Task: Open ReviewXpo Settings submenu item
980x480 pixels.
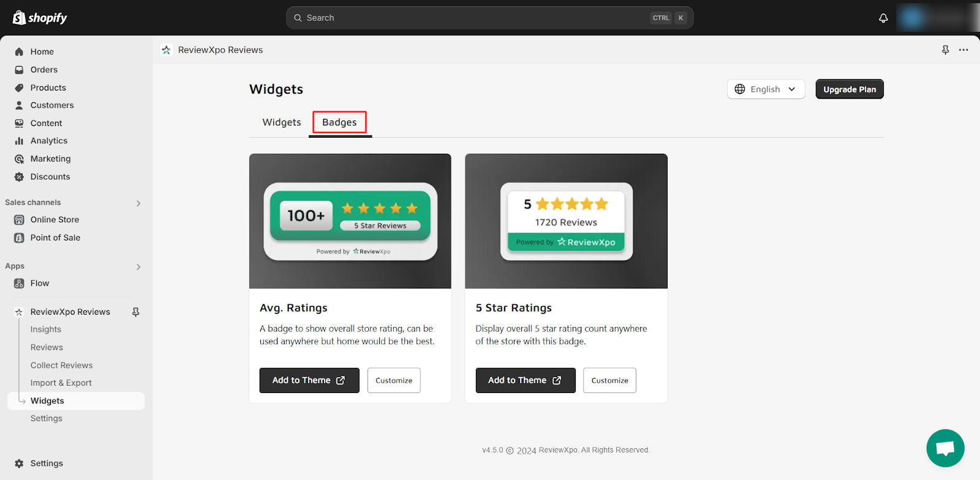Action: (x=47, y=419)
